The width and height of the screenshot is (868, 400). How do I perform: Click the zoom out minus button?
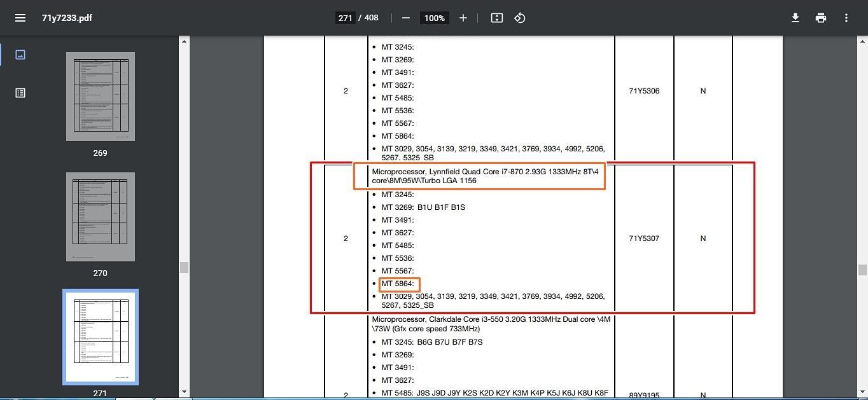[406, 18]
